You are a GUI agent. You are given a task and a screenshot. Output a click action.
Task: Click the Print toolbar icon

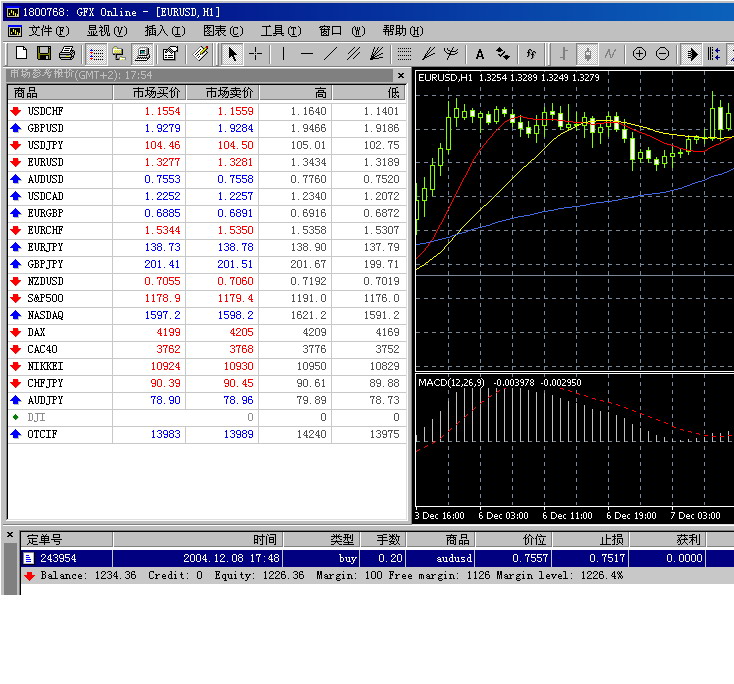tap(66, 54)
